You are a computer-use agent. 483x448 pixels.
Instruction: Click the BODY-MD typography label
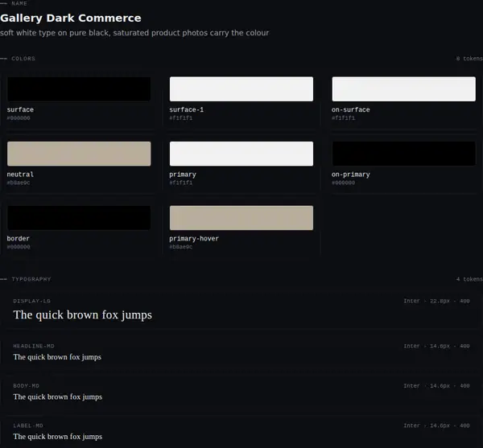[27, 386]
